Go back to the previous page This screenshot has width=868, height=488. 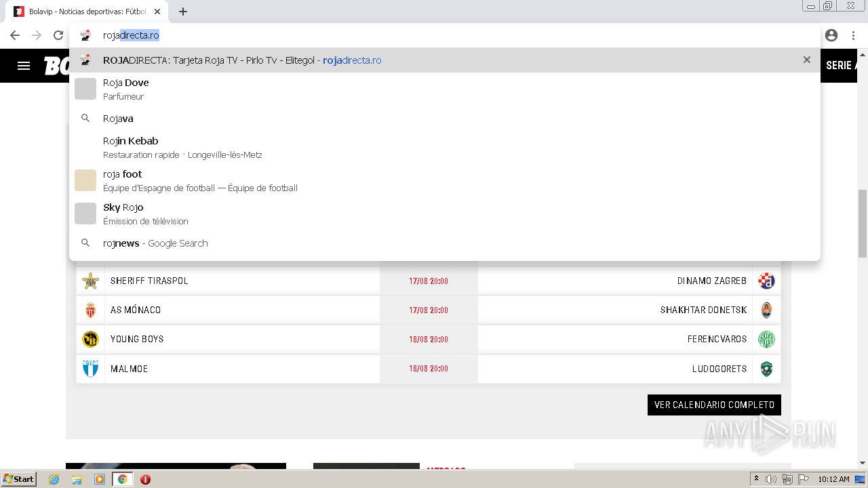click(15, 35)
